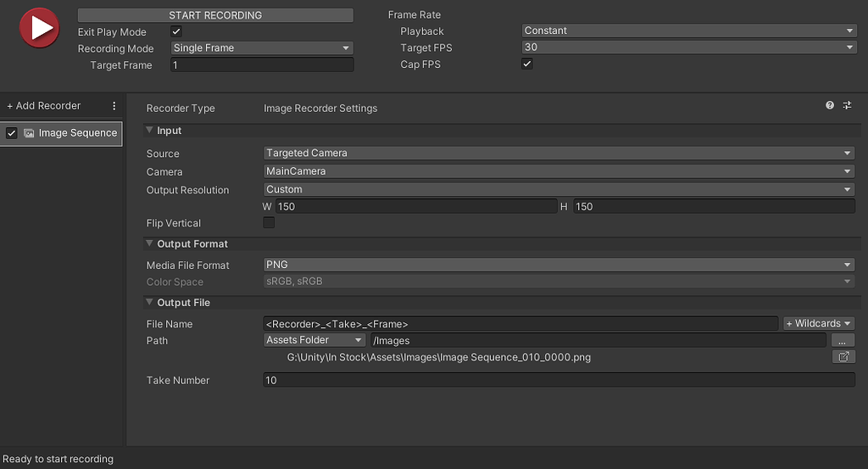
Task: Open the Recording Mode dropdown
Action: click(x=262, y=48)
